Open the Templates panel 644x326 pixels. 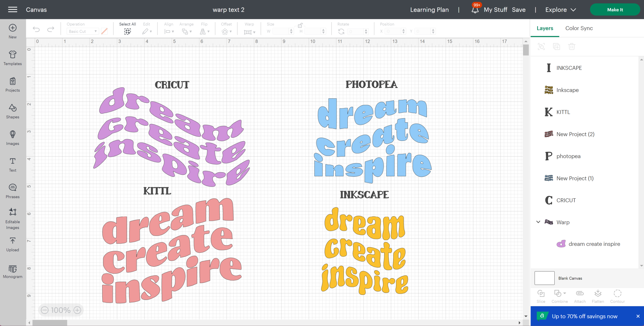[x=13, y=58]
